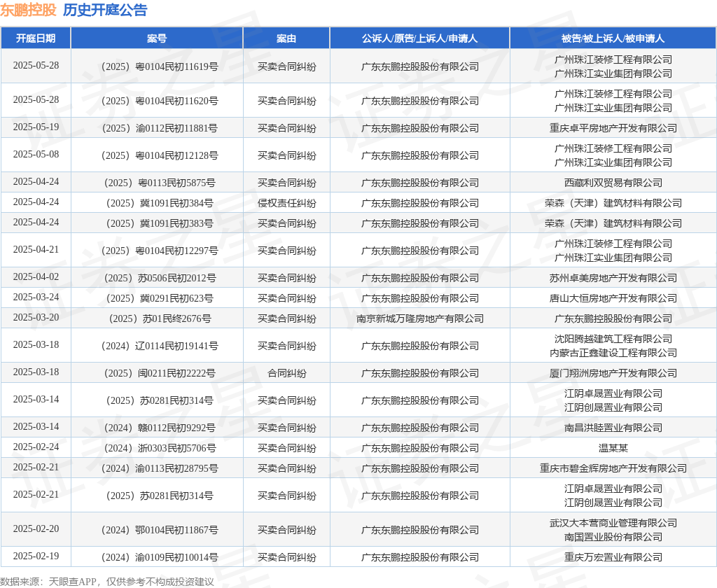Click the 合同纠纷 cause in 闽0211 row

pos(286,373)
